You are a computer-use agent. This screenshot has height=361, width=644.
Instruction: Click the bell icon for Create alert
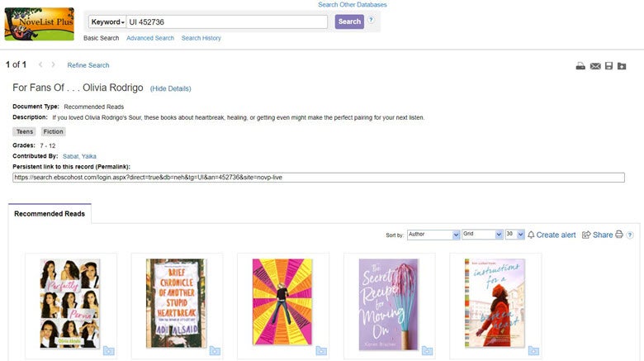pos(531,235)
